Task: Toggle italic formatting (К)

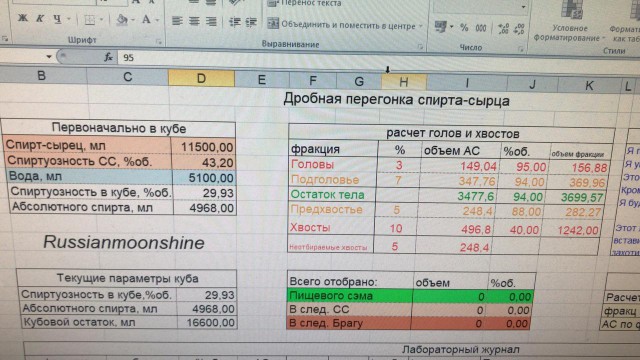Action: pos(40,19)
